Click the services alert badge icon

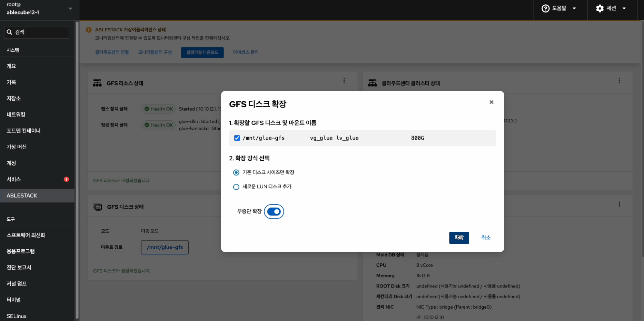coord(66,179)
